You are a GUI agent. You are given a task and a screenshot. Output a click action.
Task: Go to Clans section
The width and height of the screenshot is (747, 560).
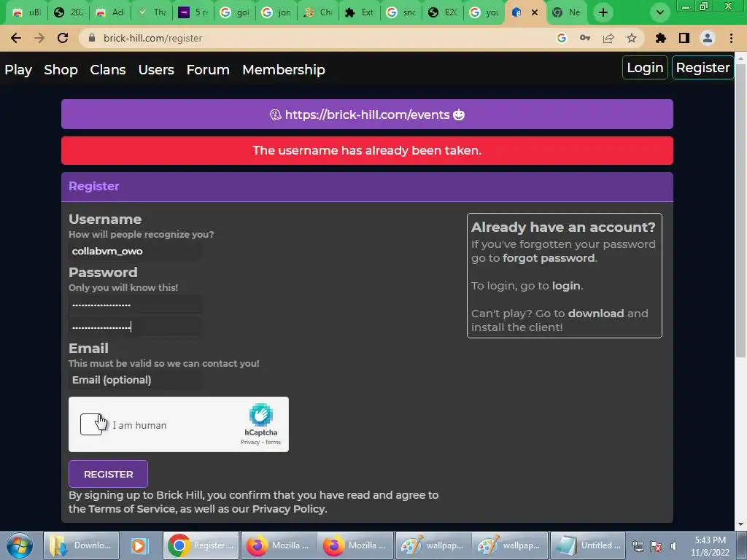108,69
